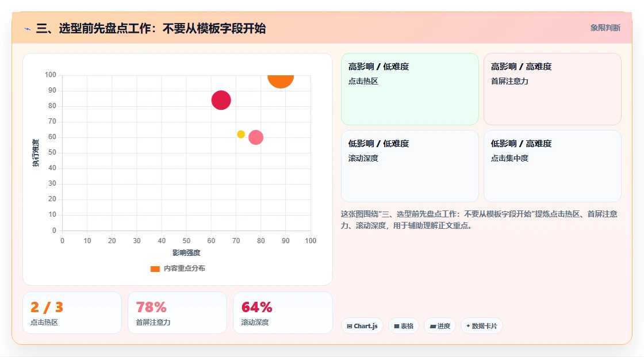Click the 表格 tag chip
This screenshot has height=357, width=644.
[404, 326]
